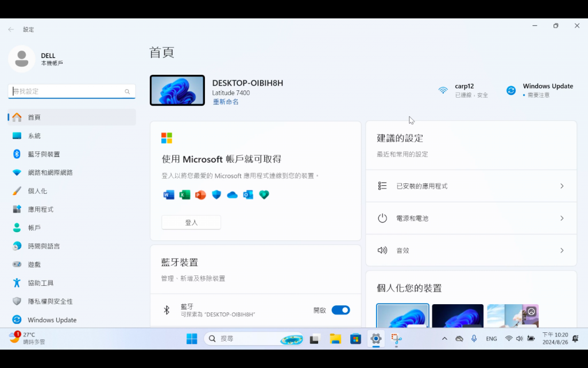Viewport: 588px width, 368px height.
Task: Click the Word icon in Microsoft account card
Action: tap(169, 194)
